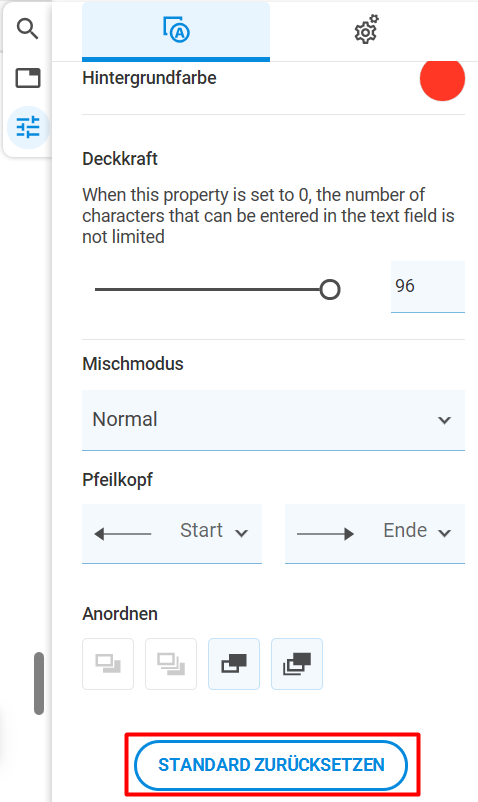Send object to back using three-layer icon
Image resolution: width=478 pixels, height=802 pixels.
(x=297, y=663)
